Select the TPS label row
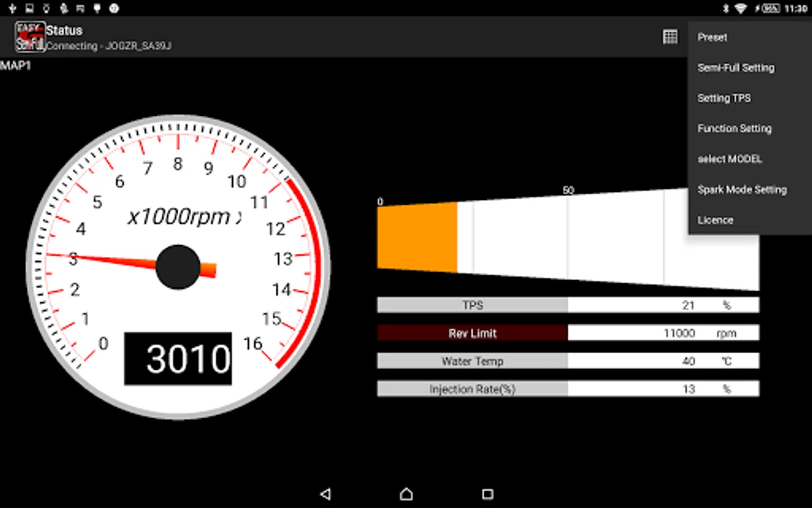Viewport: 812px width, 508px height. (473, 305)
